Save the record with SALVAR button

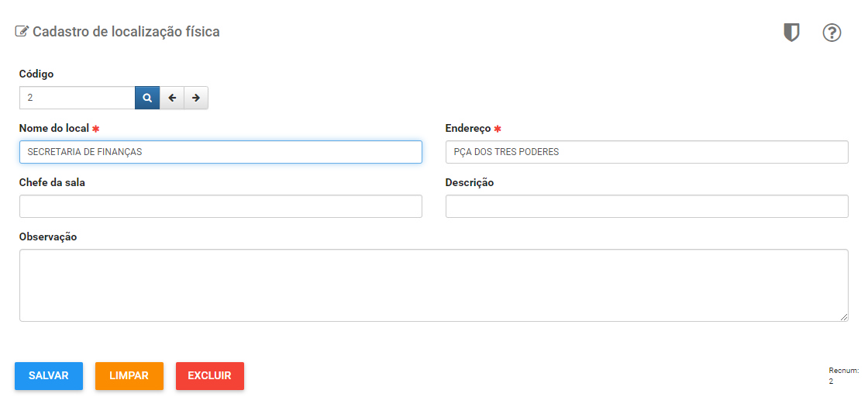pyautogui.click(x=49, y=376)
